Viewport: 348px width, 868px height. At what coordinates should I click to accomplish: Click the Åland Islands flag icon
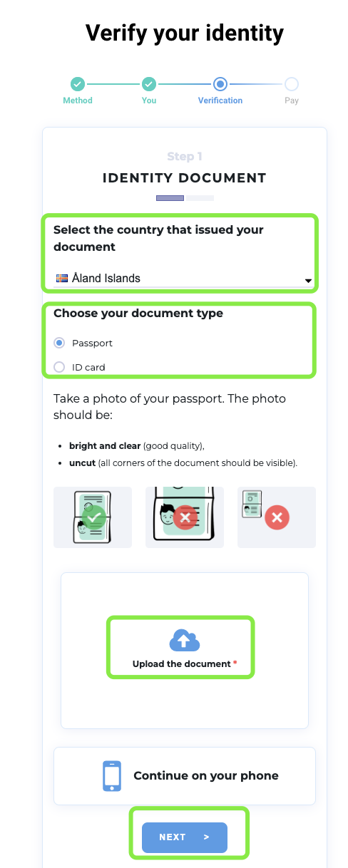(x=62, y=279)
